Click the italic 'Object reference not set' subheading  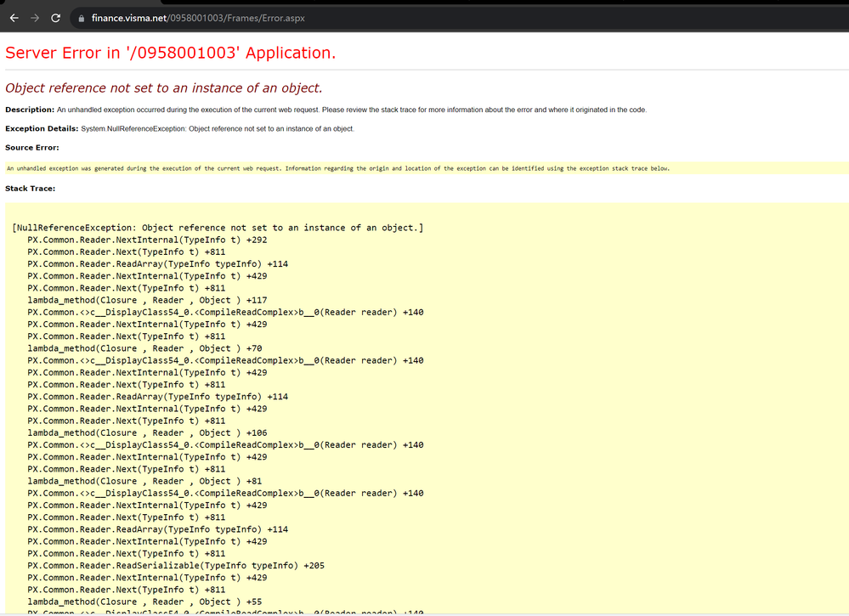(163, 88)
